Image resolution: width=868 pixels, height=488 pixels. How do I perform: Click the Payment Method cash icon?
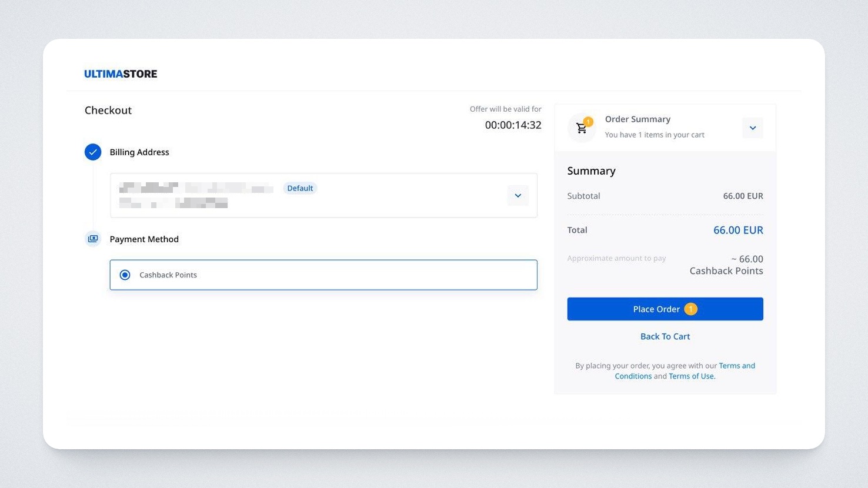(x=93, y=239)
